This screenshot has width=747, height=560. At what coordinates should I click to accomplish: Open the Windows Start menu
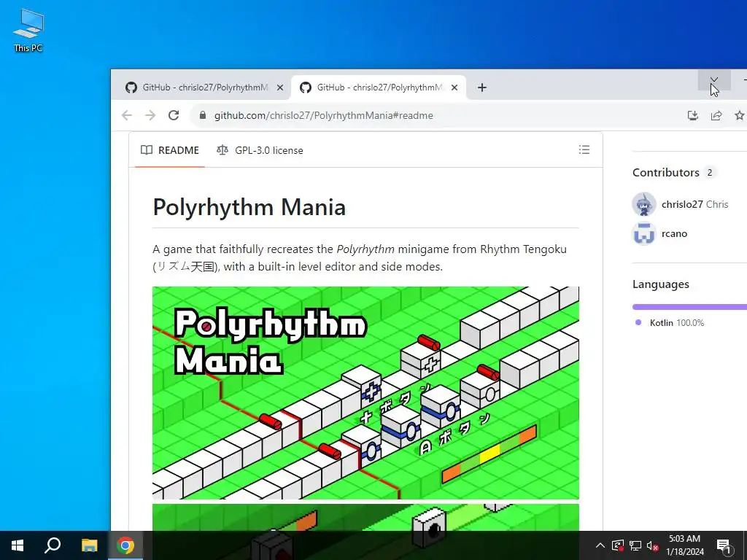click(x=18, y=545)
